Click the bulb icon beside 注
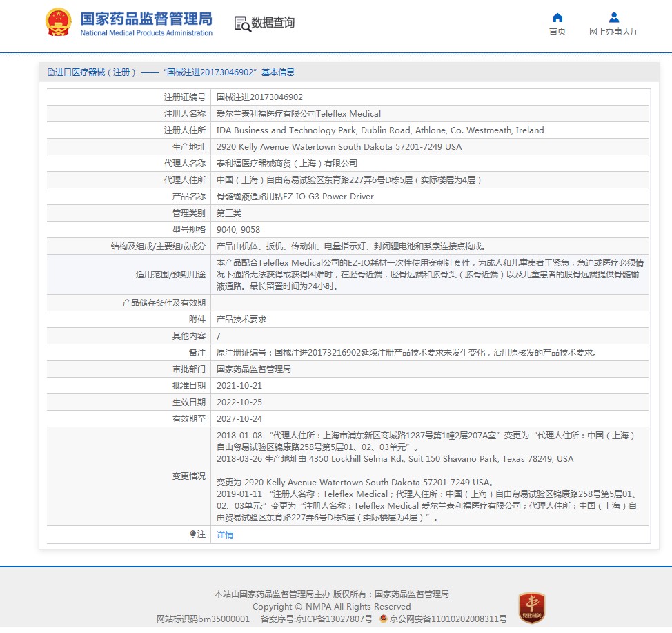Image resolution: width=672 pixels, height=633 pixels. coord(193,534)
